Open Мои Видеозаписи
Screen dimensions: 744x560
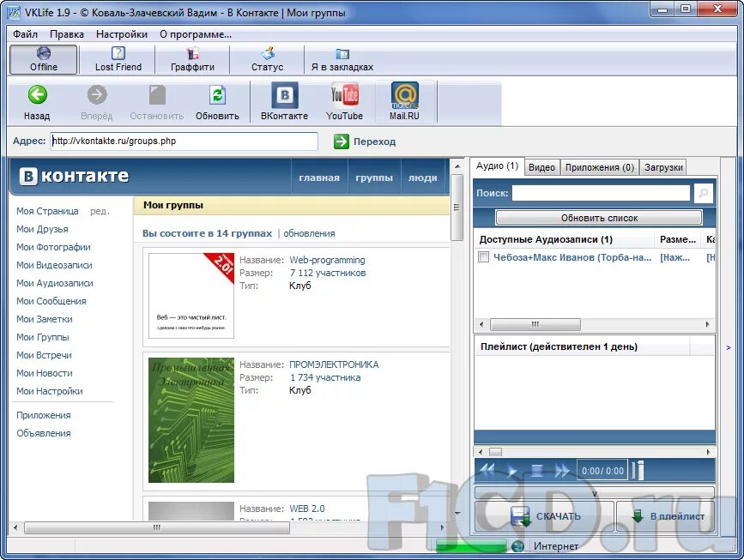[x=54, y=265]
